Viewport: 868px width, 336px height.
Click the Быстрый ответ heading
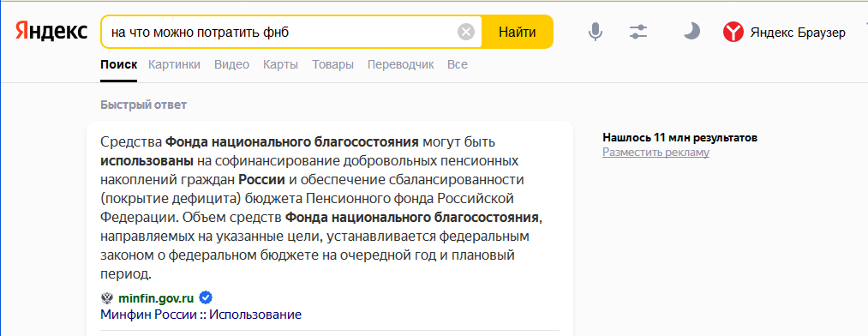143,105
